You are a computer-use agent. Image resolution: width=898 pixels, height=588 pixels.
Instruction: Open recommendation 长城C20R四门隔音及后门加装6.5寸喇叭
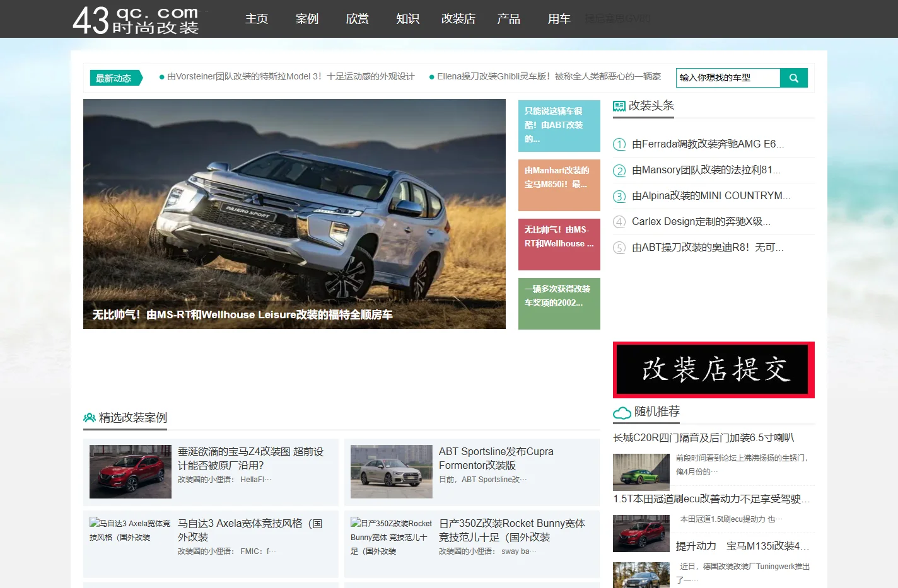(704, 437)
